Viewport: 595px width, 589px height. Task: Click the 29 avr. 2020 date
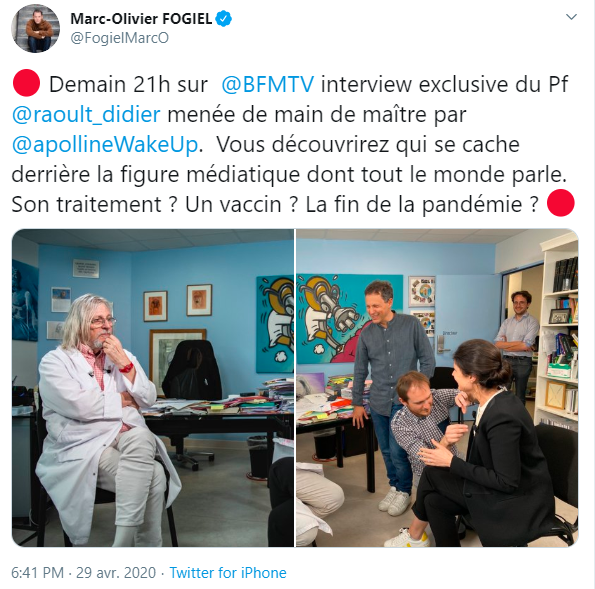coord(116,573)
